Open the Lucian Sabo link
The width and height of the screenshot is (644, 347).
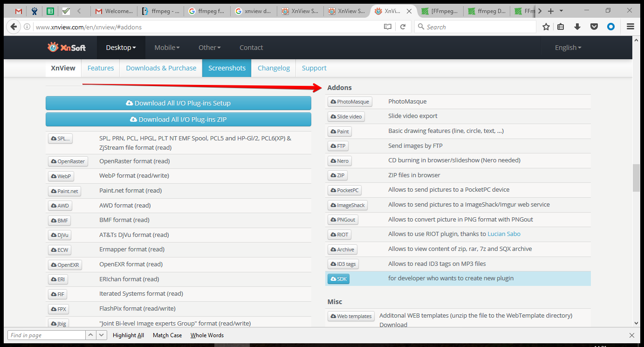coord(504,234)
